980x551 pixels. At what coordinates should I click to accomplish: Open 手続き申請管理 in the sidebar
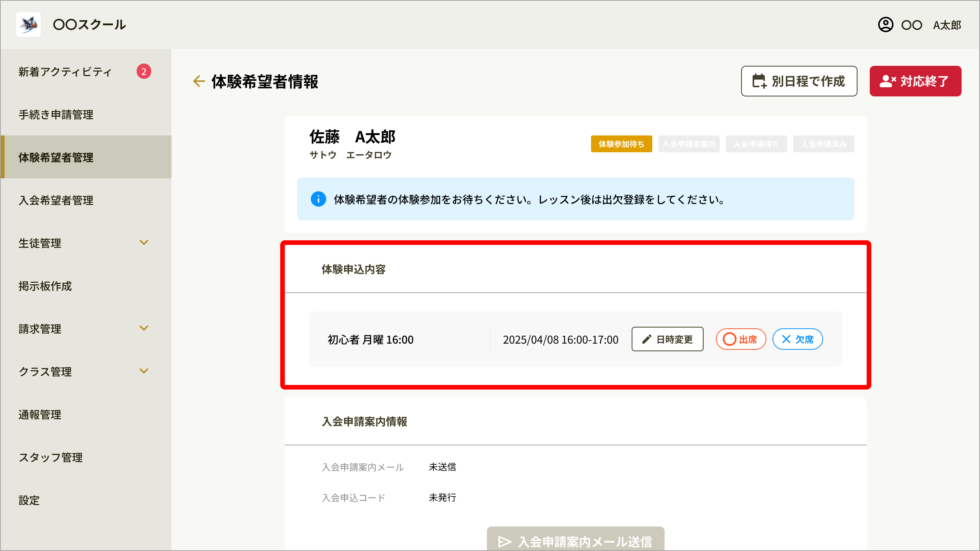(86, 114)
